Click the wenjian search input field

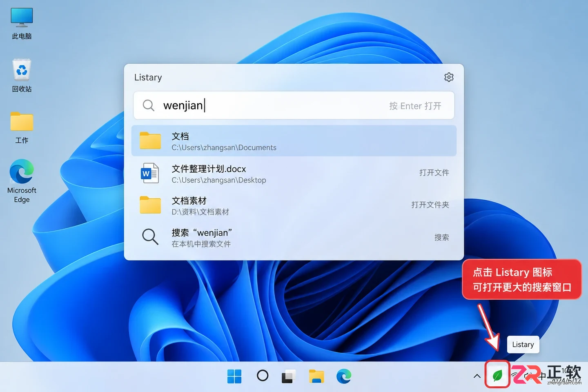coord(294,105)
